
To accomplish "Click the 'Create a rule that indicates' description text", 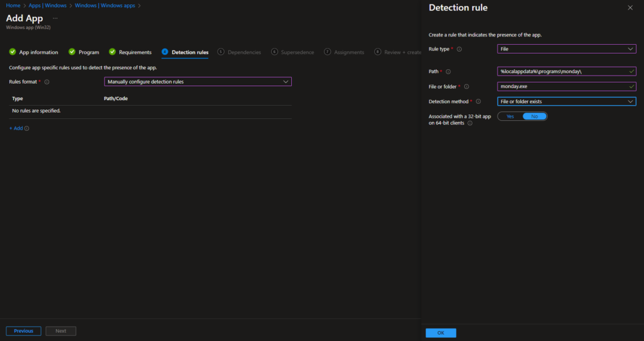I will [x=485, y=35].
